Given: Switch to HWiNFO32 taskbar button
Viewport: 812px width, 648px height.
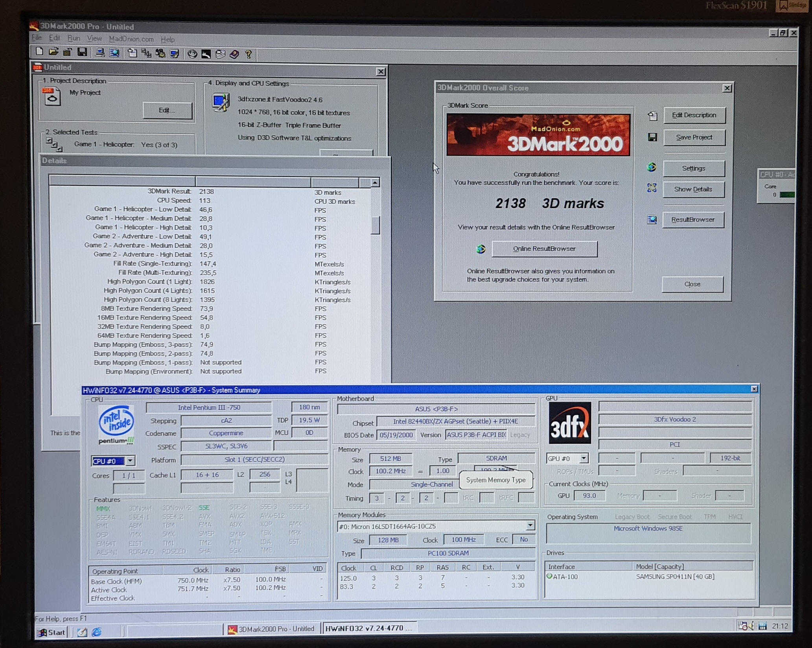Looking at the screenshot, I should coord(368,628).
